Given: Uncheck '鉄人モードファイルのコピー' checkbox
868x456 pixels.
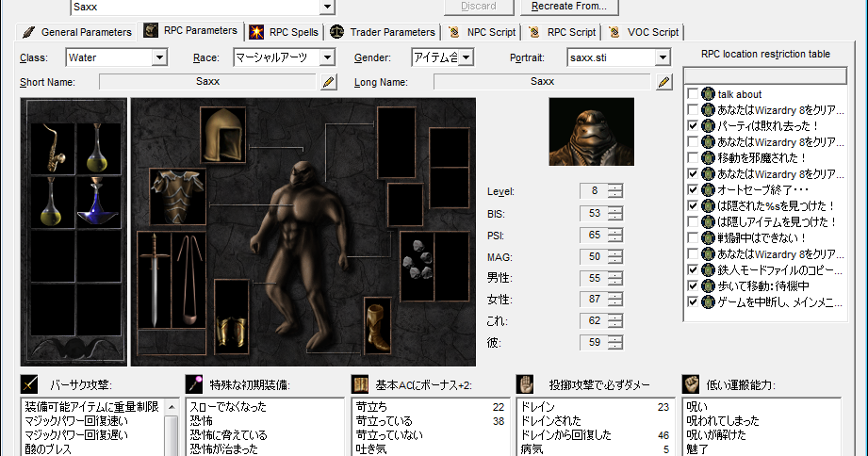Looking at the screenshot, I should click(693, 270).
